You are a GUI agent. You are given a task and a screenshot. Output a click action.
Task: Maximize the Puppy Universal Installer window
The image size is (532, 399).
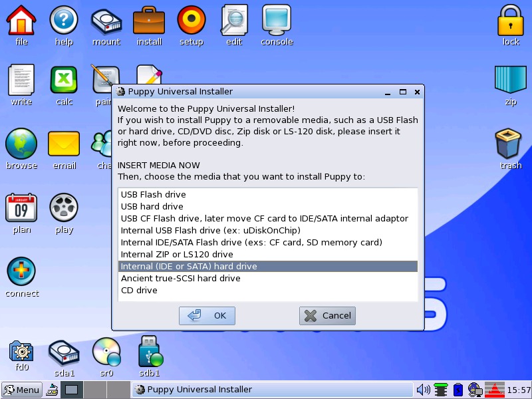coord(403,92)
